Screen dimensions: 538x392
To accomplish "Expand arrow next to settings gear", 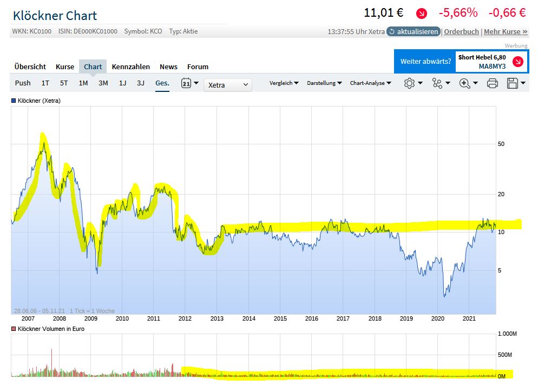I will point(420,83).
